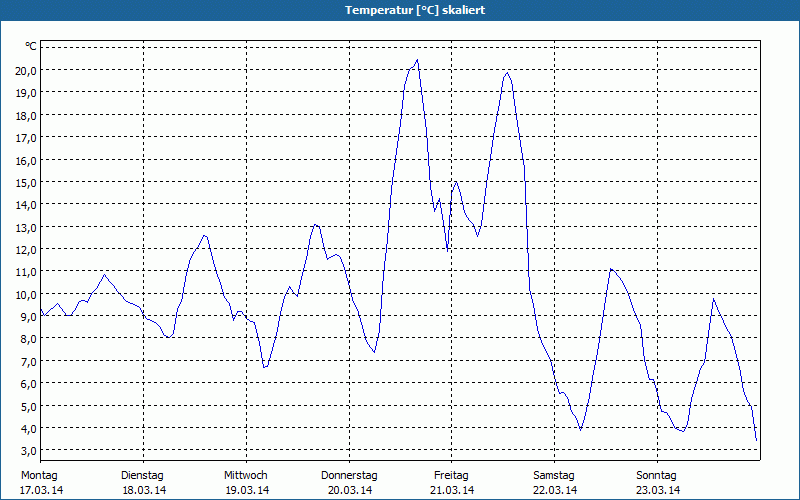Select the 'Samstag' day label
This screenshot has height=500, width=800.
554,476
